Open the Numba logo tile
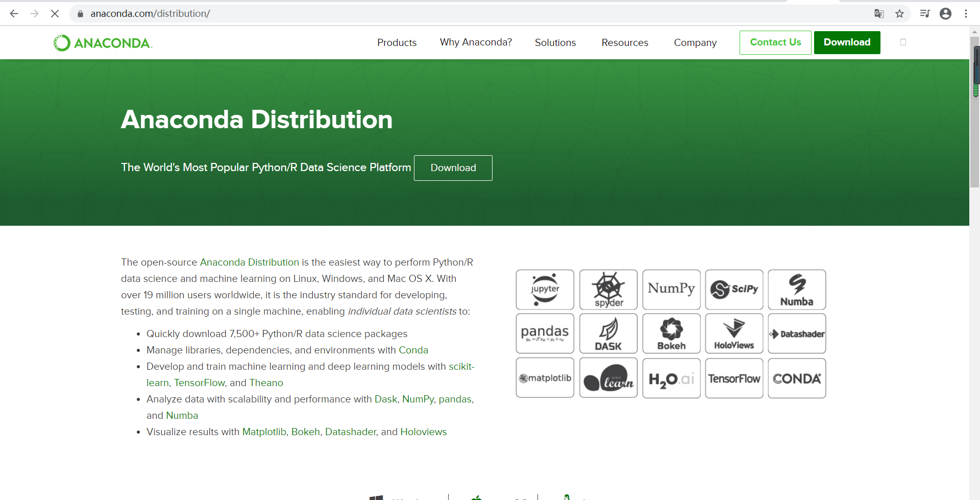This screenshot has width=980, height=500. click(797, 290)
